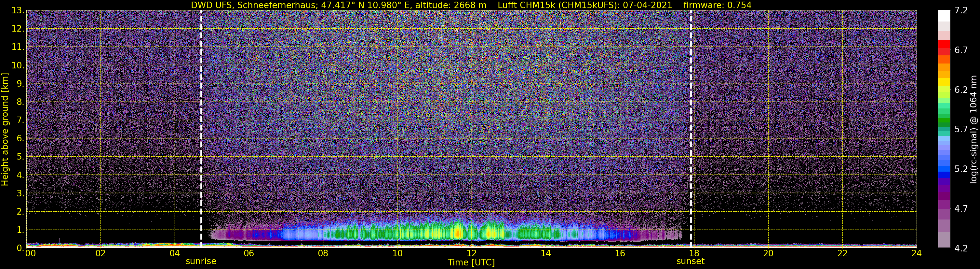Click the height-axis tick label "1."

[x=20, y=230]
